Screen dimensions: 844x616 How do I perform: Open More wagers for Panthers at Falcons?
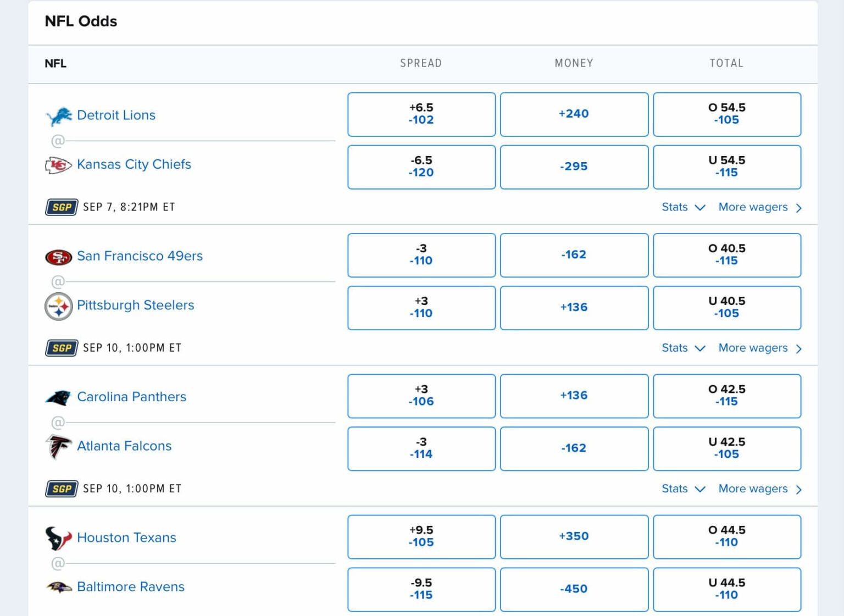[760, 489]
